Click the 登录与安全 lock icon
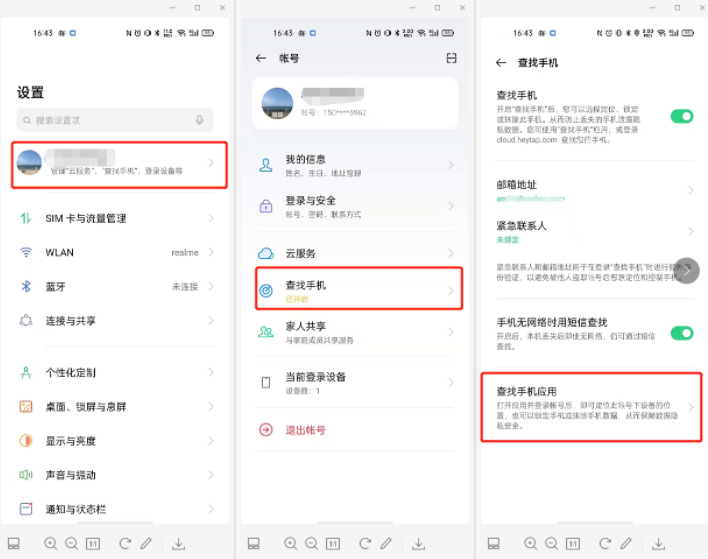The height and width of the screenshot is (559, 708). click(266, 206)
